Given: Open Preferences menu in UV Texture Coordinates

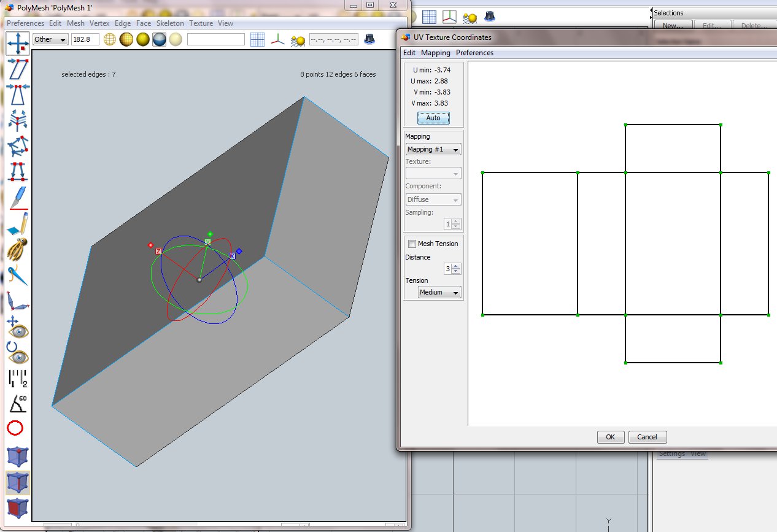Looking at the screenshot, I should click(474, 53).
